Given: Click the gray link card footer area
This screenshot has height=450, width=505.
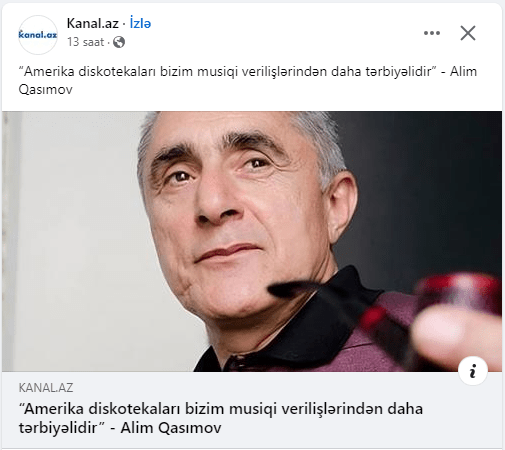Looking at the screenshot, I should click(252, 410).
